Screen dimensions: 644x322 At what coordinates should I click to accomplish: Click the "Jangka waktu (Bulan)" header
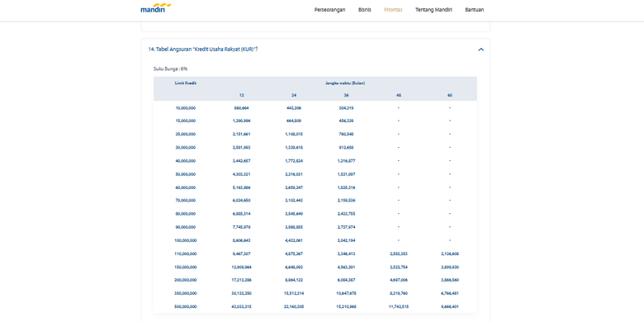345,83
